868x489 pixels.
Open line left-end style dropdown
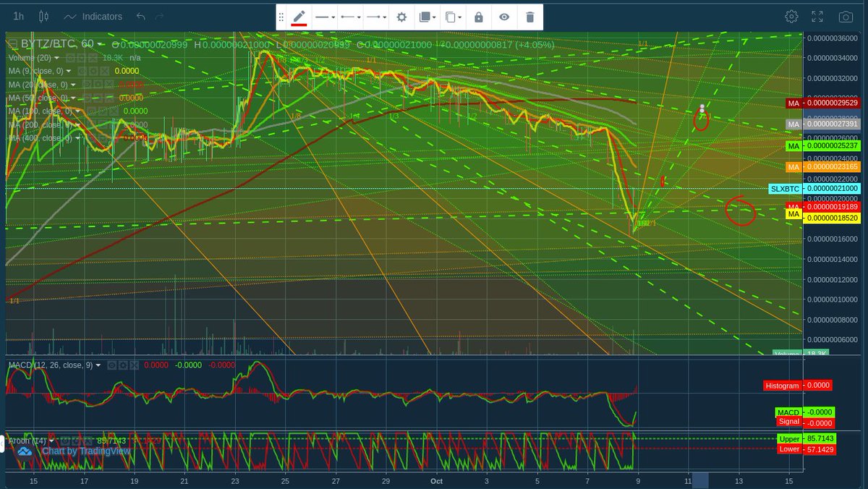350,17
